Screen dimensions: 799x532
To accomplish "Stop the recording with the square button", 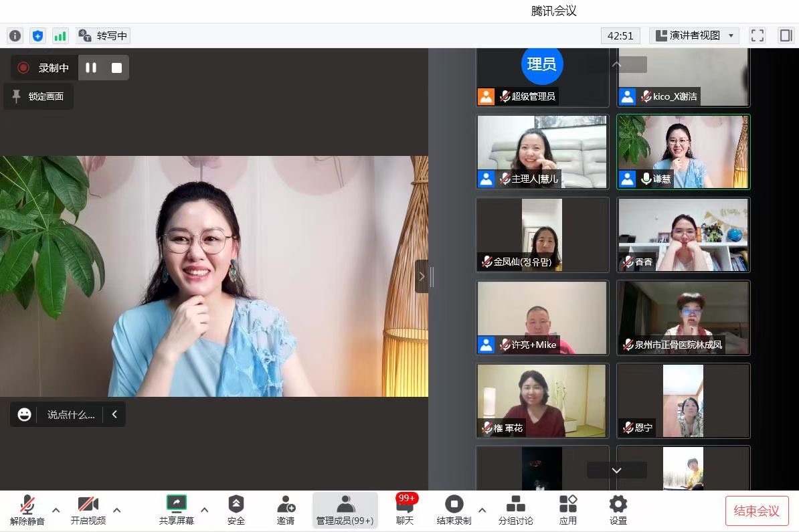I will tap(116, 68).
